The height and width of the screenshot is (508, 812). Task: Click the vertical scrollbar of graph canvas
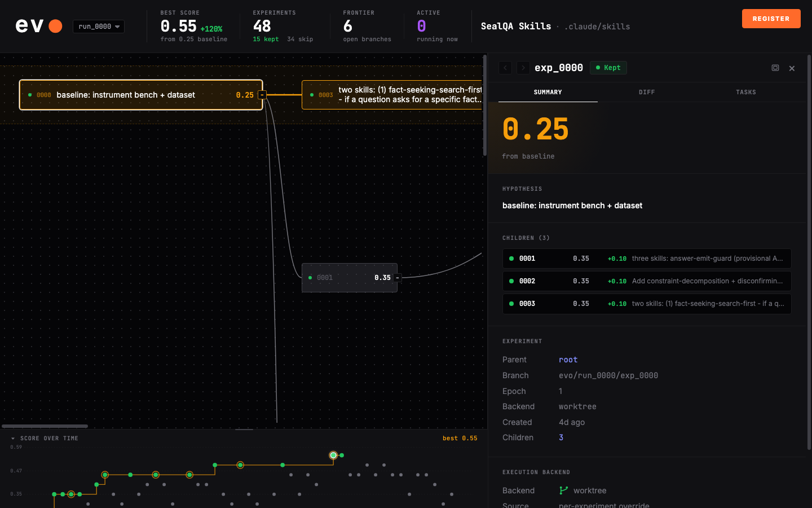(485, 106)
